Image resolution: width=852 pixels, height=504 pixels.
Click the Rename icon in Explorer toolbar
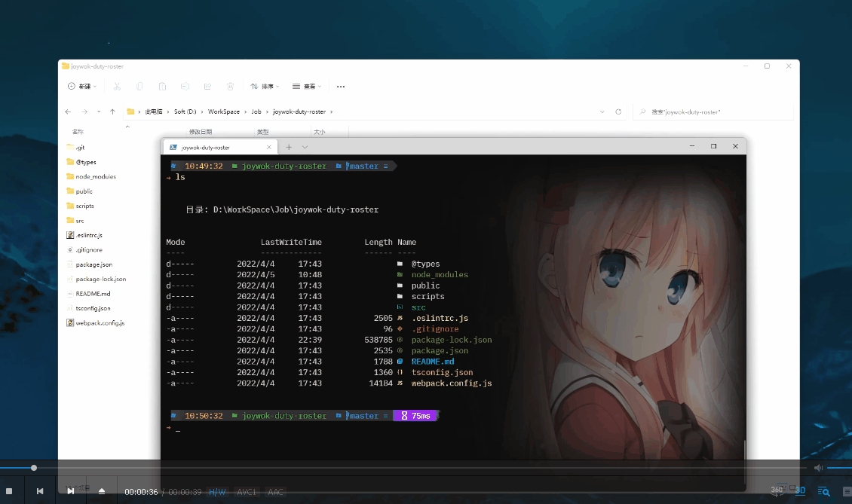(185, 86)
